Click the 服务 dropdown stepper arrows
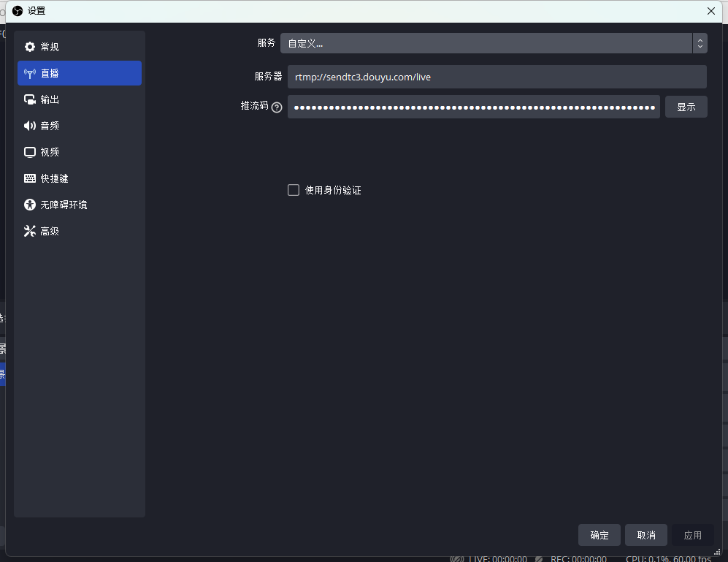The width and height of the screenshot is (728, 562). (700, 43)
